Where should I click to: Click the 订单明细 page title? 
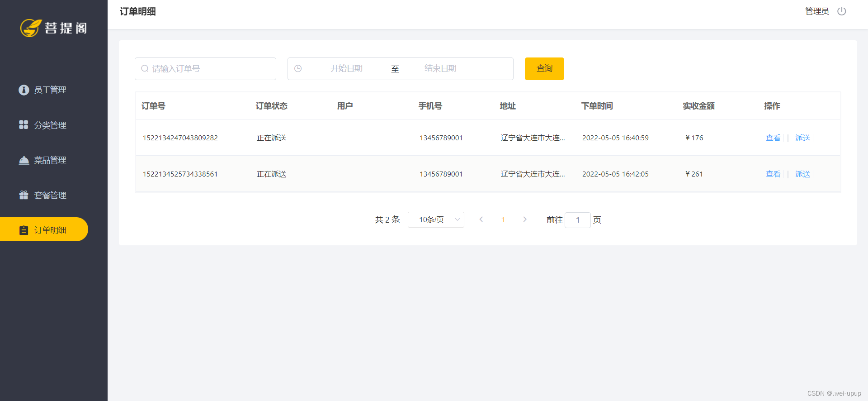click(x=138, y=11)
